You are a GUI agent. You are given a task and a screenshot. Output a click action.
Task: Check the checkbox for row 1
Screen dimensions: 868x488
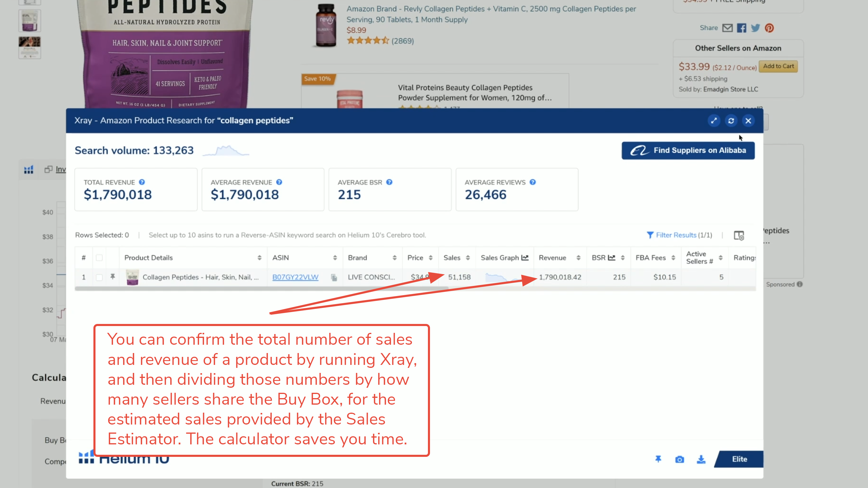[99, 277]
